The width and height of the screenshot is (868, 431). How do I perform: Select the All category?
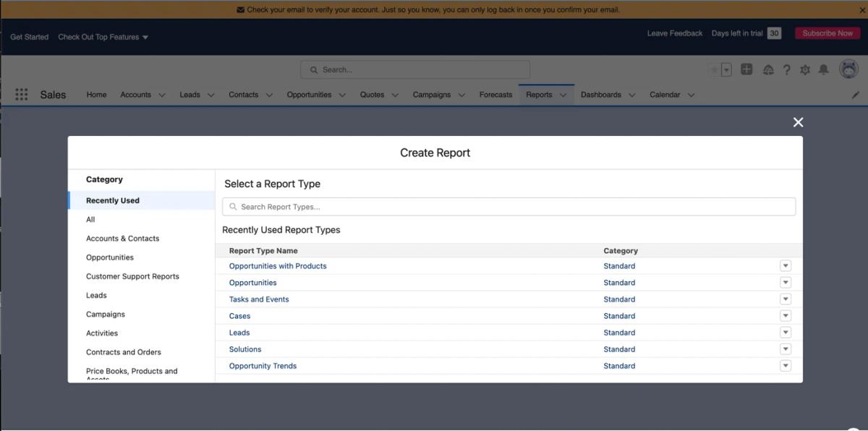point(90,220)
